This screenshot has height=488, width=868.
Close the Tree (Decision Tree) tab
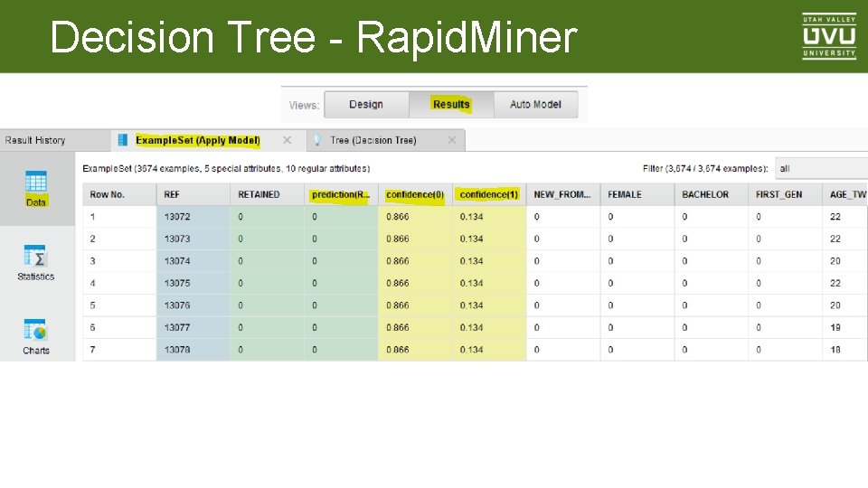coord(452,140)
